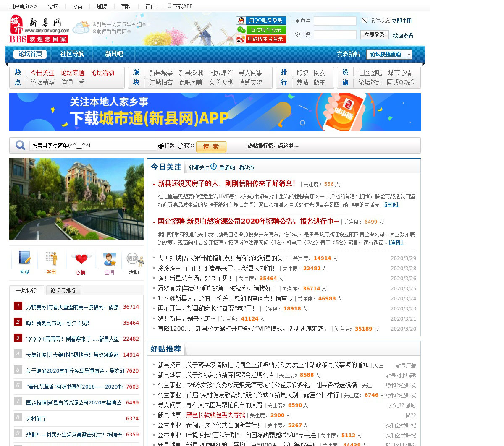Click the phone icon beside 下载APP
Viewport: 504px width, 446px height.
(x=169, y=5)
